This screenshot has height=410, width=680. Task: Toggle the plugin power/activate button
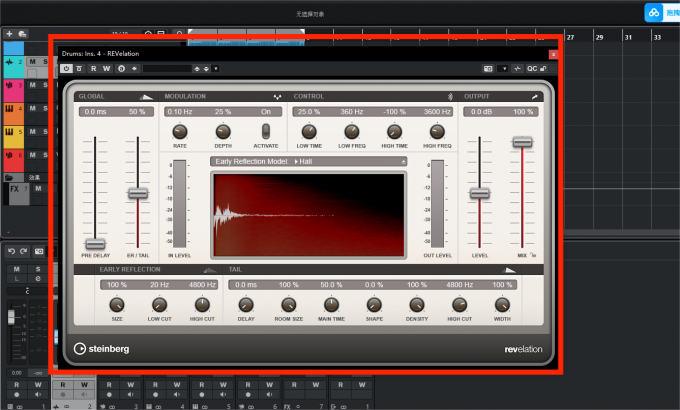click(x=66, y=69)
